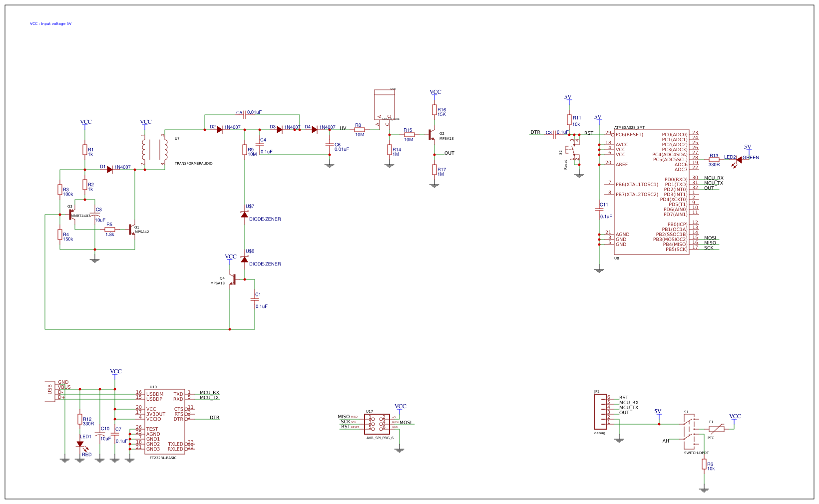
Task: Click the R5 1.8k resistor symbol
Action: pos(110,230)
